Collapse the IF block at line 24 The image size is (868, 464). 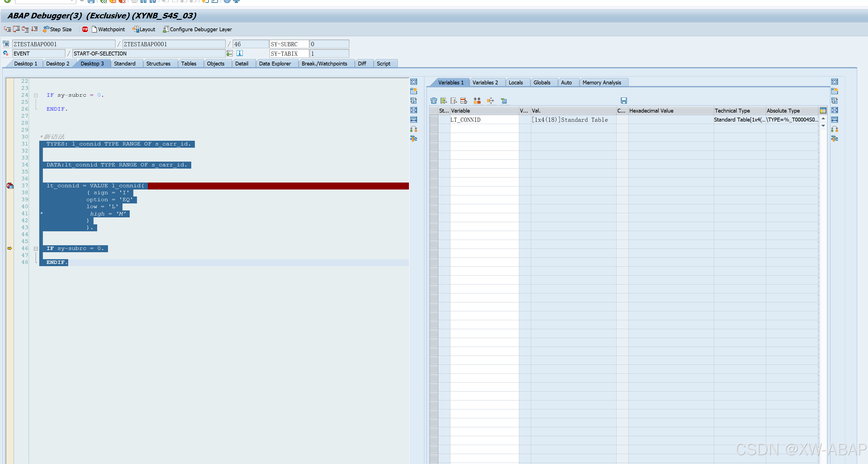click(36, 95)
